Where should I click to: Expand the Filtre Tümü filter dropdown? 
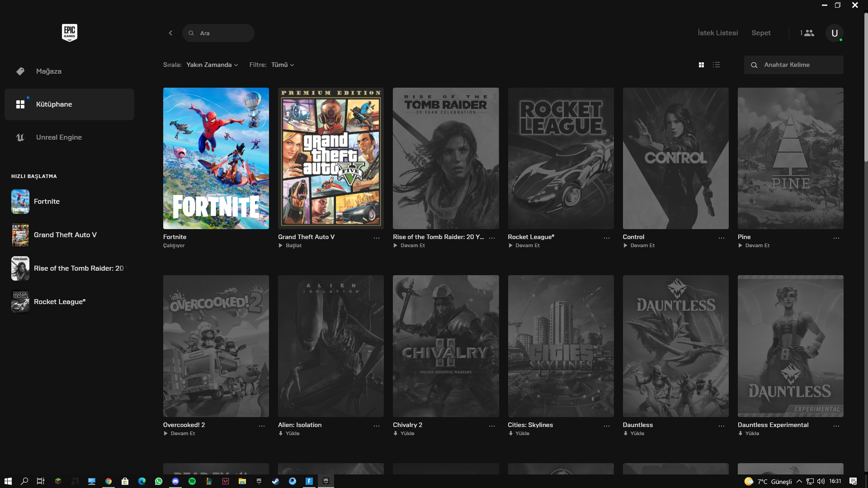pos(283,65)
